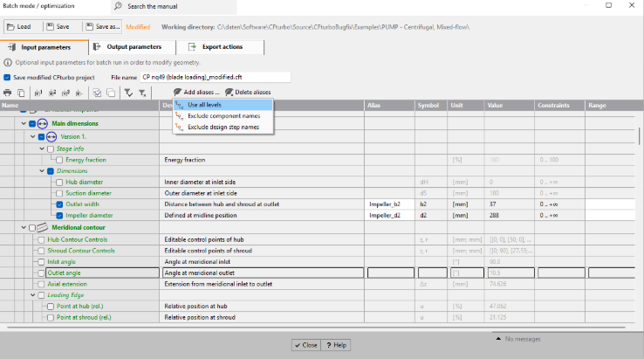Check the Axial extension checkbox
Screen dimensions: 644x359
coord(41,284)
